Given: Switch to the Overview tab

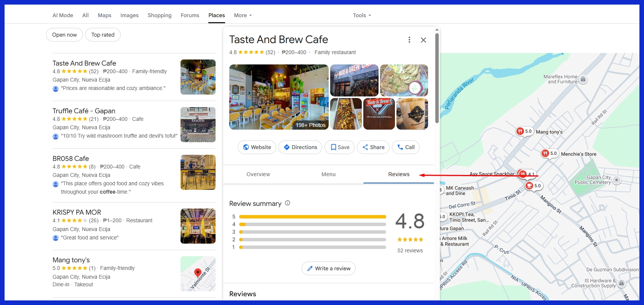Looking at the screenshot, I should [258, 174].
